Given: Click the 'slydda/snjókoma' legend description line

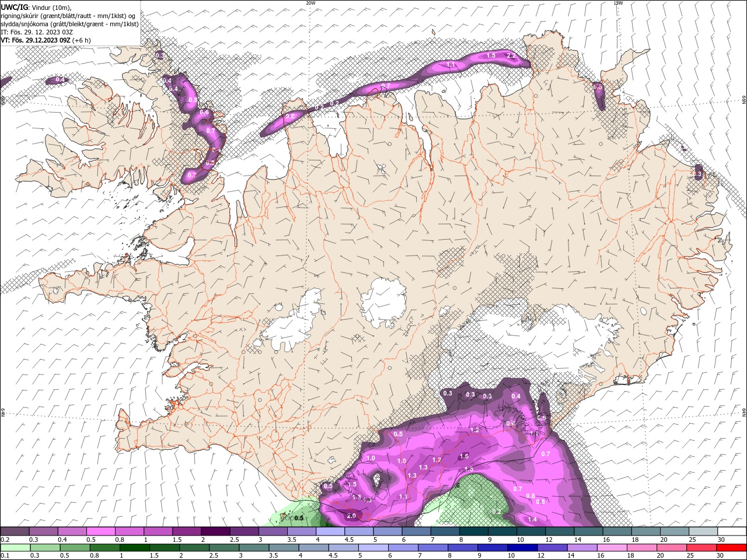Looking at the screenshot, I should [x=69, y=24].
